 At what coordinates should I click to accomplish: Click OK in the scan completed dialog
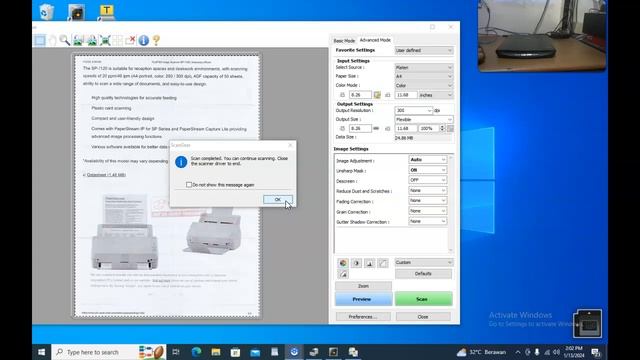coord(278,200)
